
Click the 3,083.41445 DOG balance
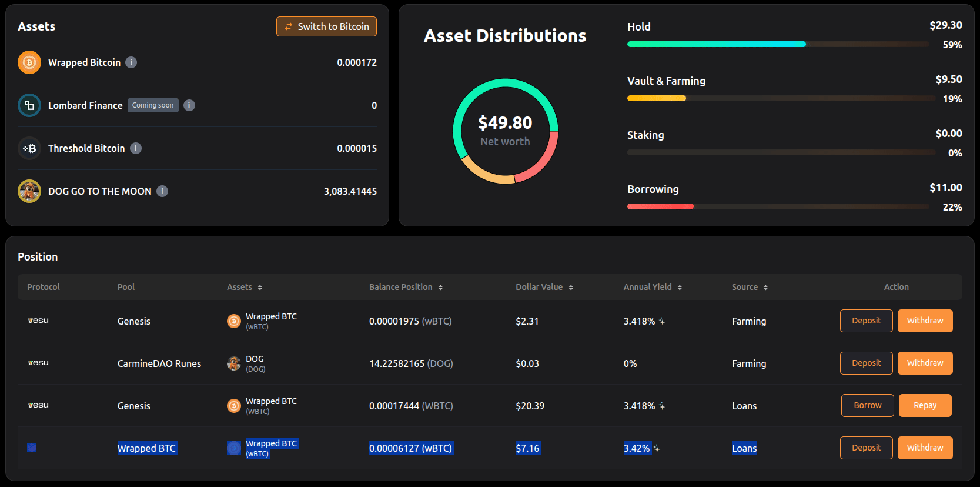350,191
